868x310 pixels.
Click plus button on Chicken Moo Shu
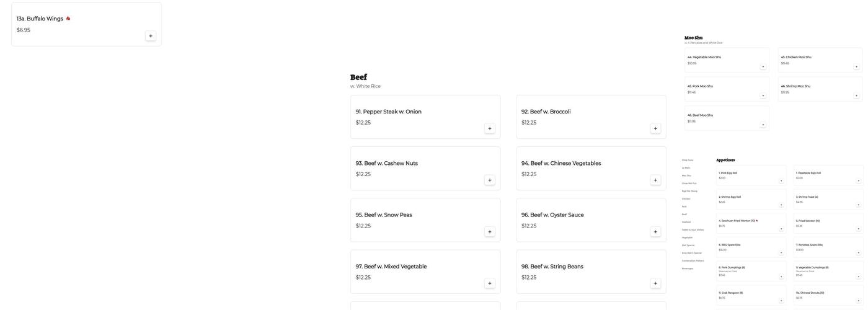click(857, 67)
